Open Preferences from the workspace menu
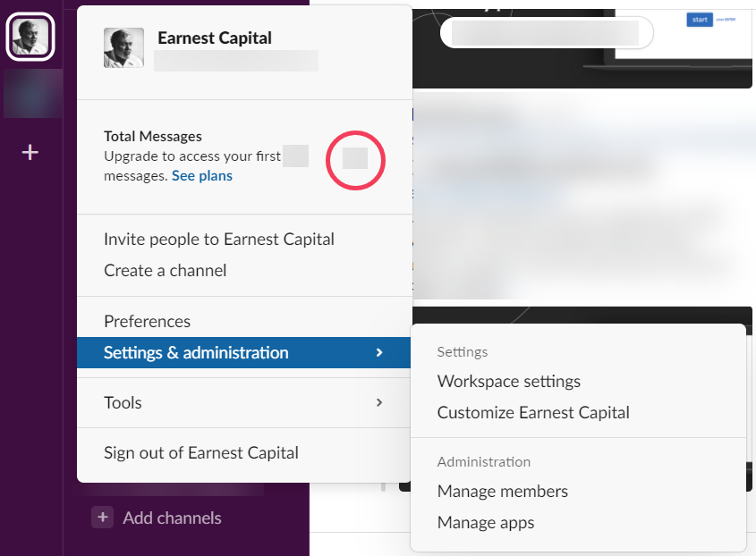This screenshot has height=556, width=756. (148, 322)
